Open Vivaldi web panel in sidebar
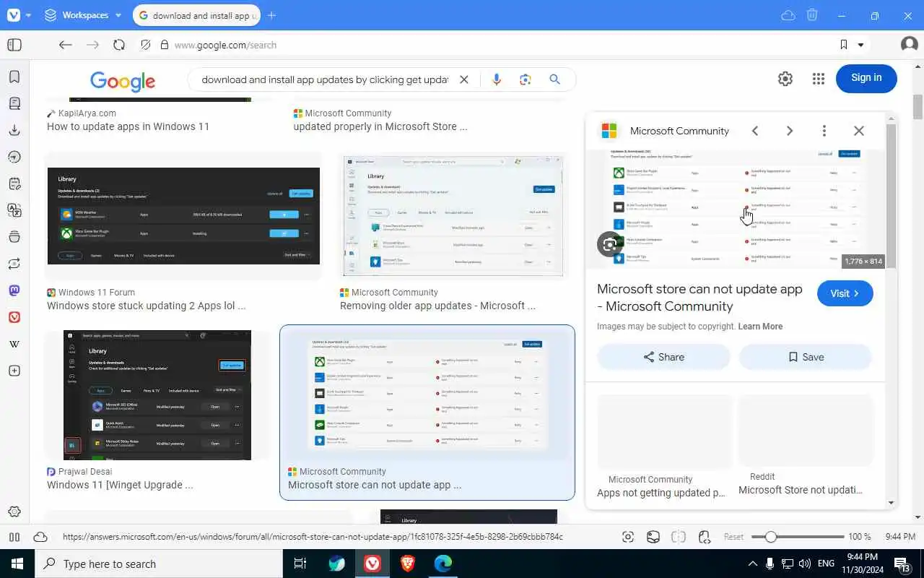The image size is (924, 578). [14, 317]
